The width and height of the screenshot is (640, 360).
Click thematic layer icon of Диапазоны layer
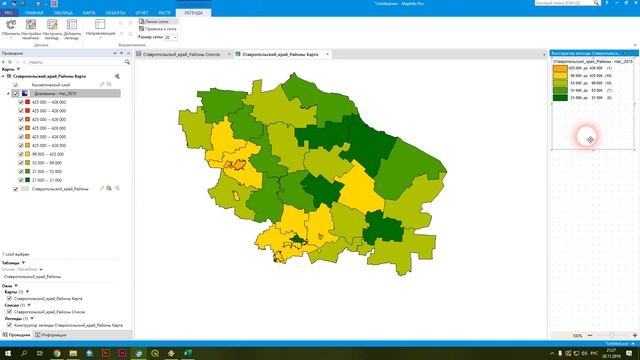pos(24,93)
